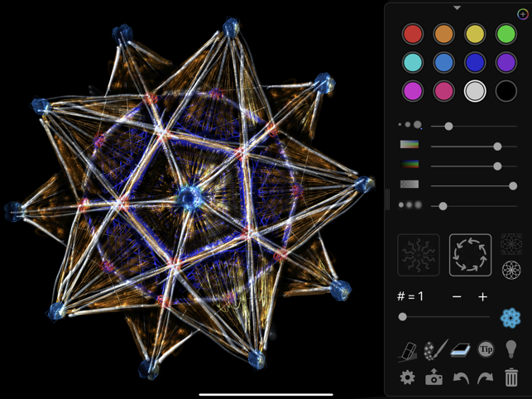The image size is (532, 399).
Task: Choose the white color swatch
Action: 474,90
